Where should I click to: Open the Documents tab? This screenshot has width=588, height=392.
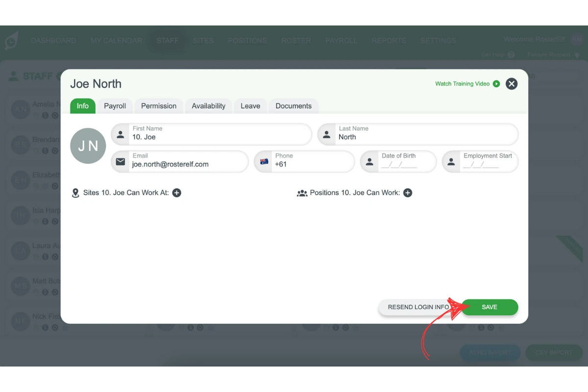pos(294,106)
